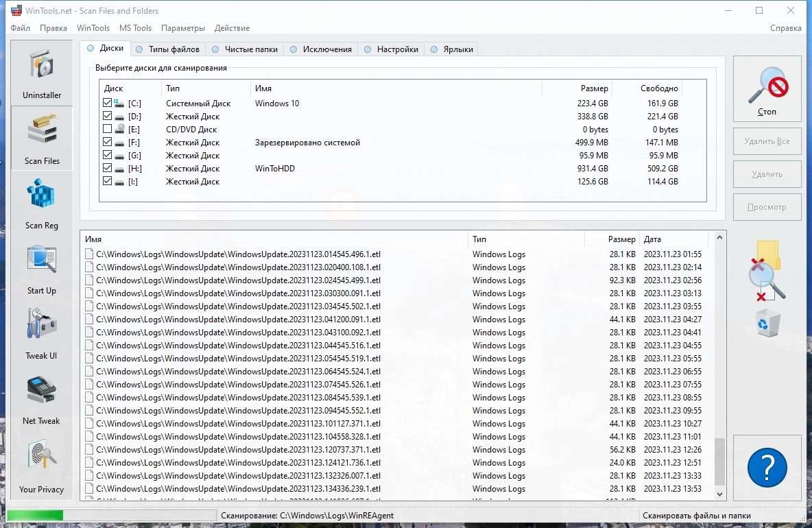The image size is (812, 528).
Task: Switch to the Исключения tab
Action: (x=321, y=49)
